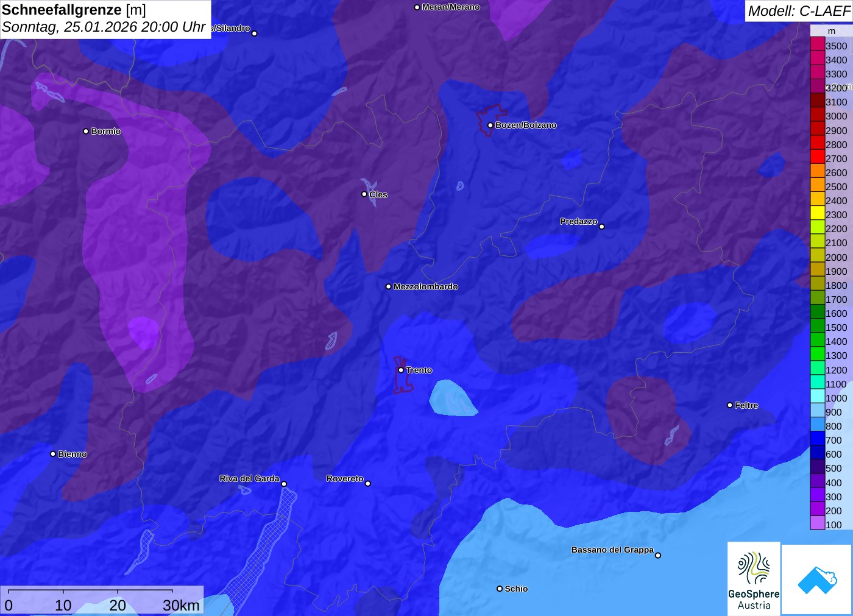Select the Bozen/Bolzano marker dot
Screen dimensions: 853x616
point(490,126)
